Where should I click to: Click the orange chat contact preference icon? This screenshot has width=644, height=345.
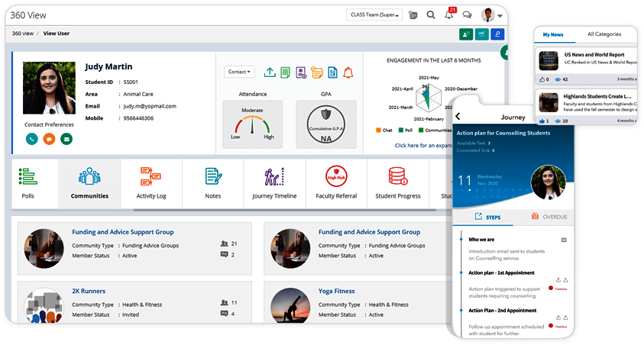coord(49,139)
